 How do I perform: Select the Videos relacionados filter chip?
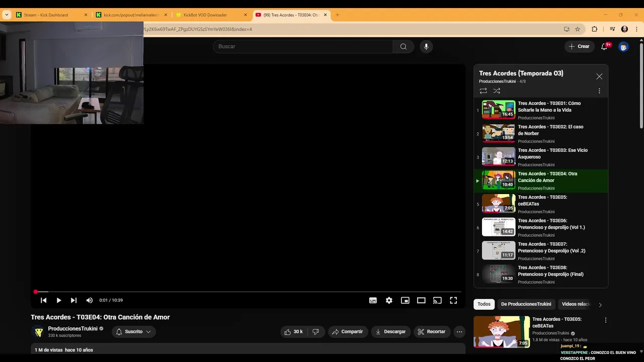point(576,304)
